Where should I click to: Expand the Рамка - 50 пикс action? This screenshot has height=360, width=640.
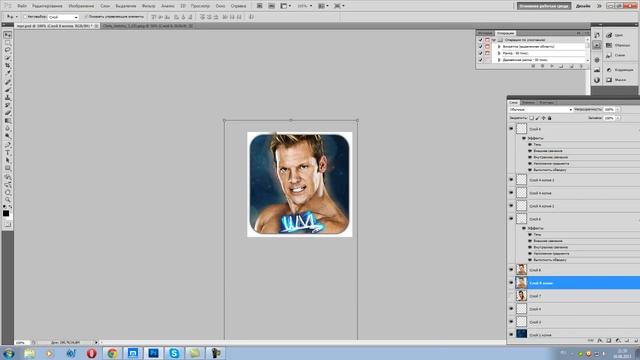click(x=499, y=53)
